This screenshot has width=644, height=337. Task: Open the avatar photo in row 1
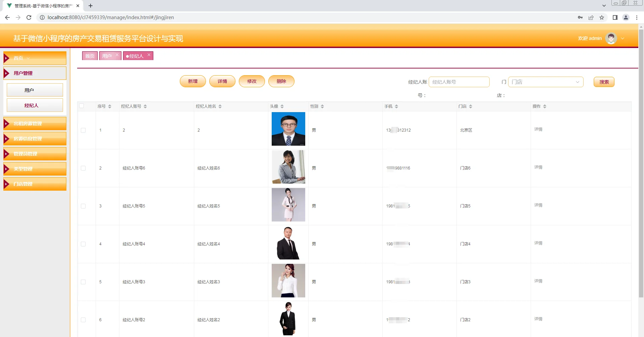(288, 129)
